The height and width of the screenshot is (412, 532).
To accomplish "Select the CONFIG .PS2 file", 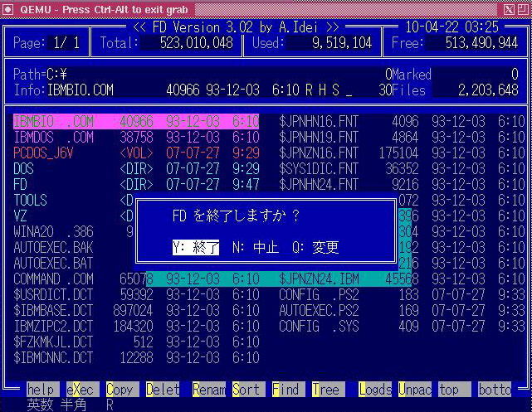I will point(402,295).
